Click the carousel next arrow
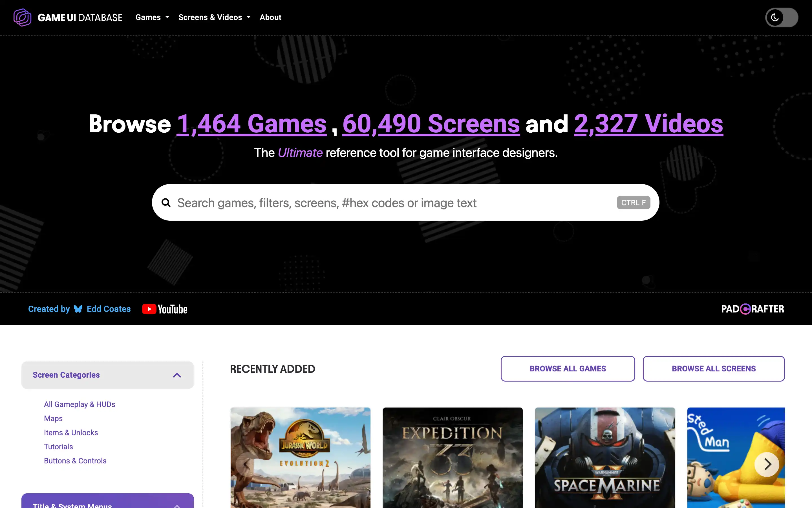This screenshot has width=812, height=508. pyautogui.click(x=767, y=464)
